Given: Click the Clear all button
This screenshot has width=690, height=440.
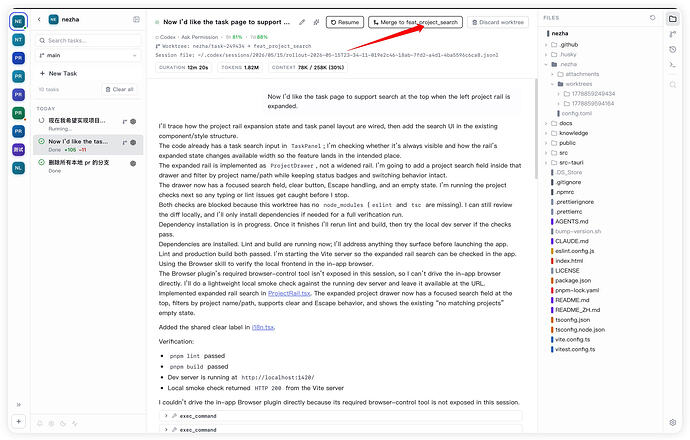Looking at the screenshot, I should coord(120,89).
